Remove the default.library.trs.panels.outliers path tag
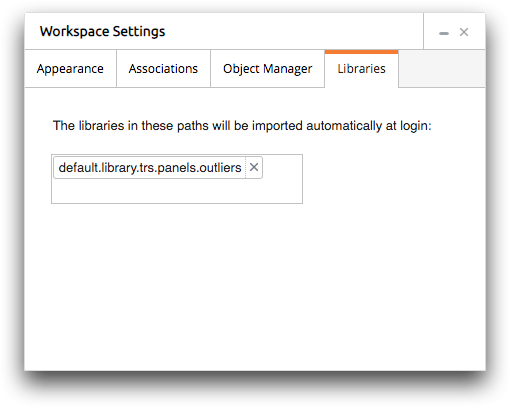 point(254,167)
